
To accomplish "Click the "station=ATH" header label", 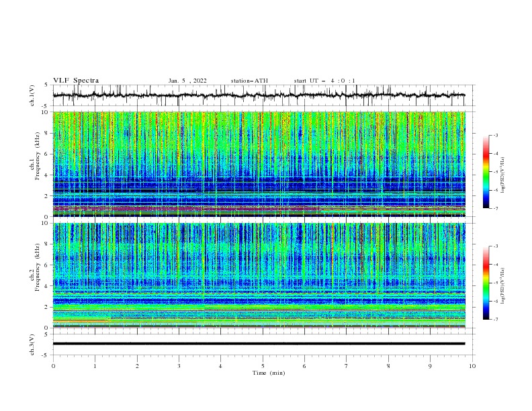I will click(x=249, y=81).
